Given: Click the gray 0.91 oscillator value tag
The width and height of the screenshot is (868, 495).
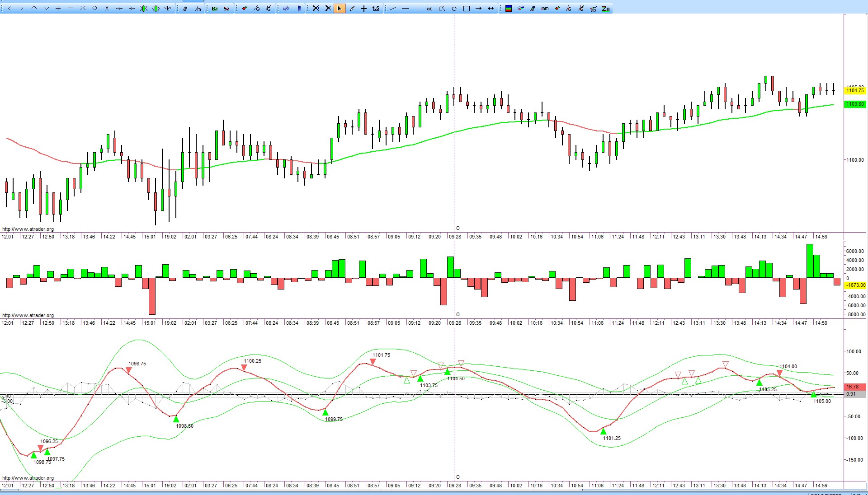Looking at the screenshot, I should tap(855, 394).
